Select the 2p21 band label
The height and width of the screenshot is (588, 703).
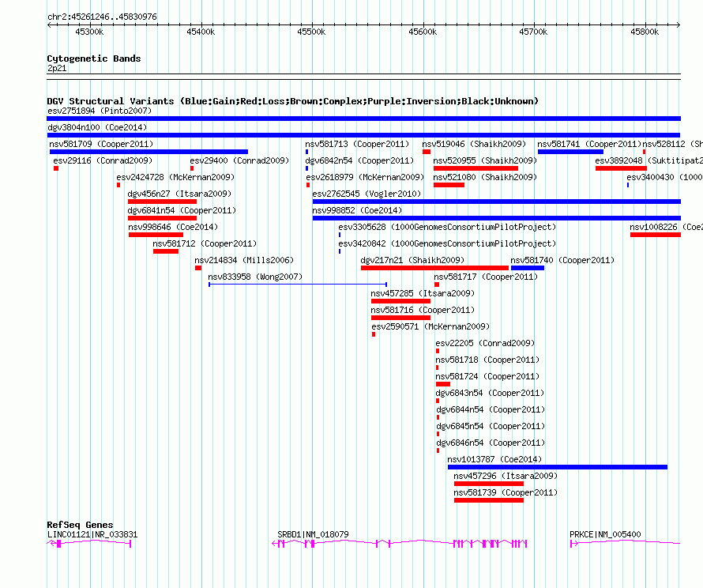[x=57, y=68]
